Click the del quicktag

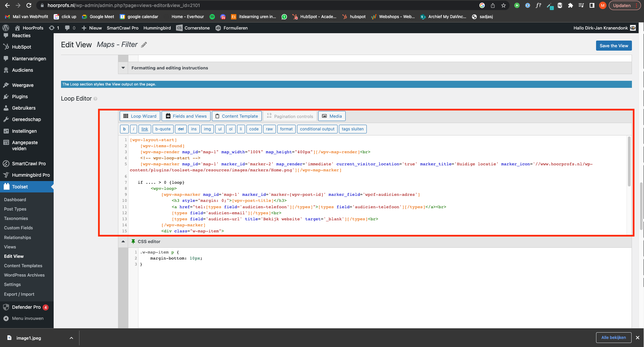181,129
